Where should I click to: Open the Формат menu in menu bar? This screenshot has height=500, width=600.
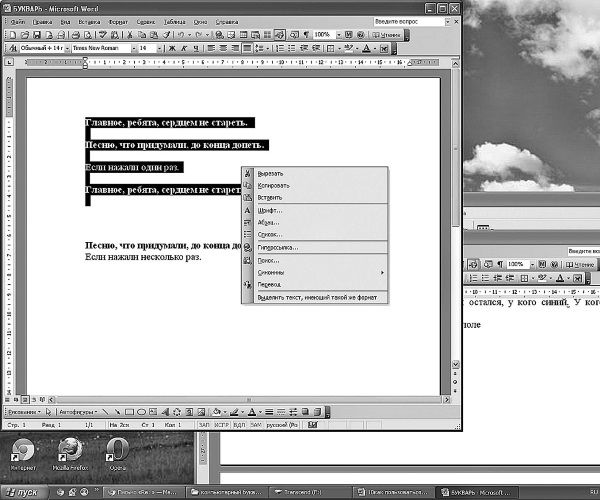(121, 20)
